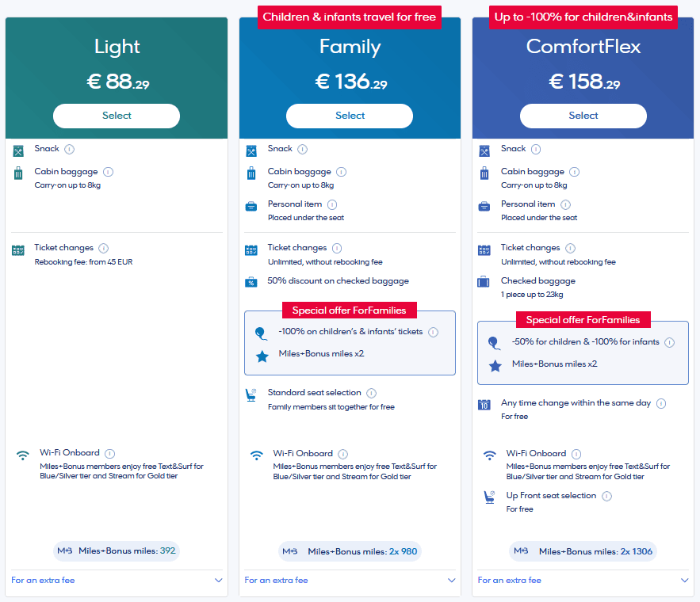Image resolution: width=700 pixels, height=602 pixels.
Task: Expand Light fare 'For an extra fee' section
Action: pyautogui.click(x=219, y=581)
